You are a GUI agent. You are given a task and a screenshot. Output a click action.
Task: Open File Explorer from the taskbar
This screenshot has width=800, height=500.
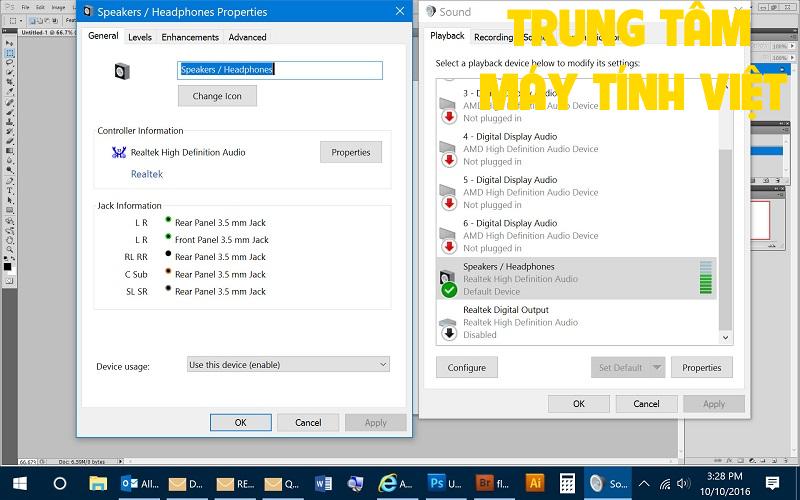pyautogui.click(x=97, y=483)
